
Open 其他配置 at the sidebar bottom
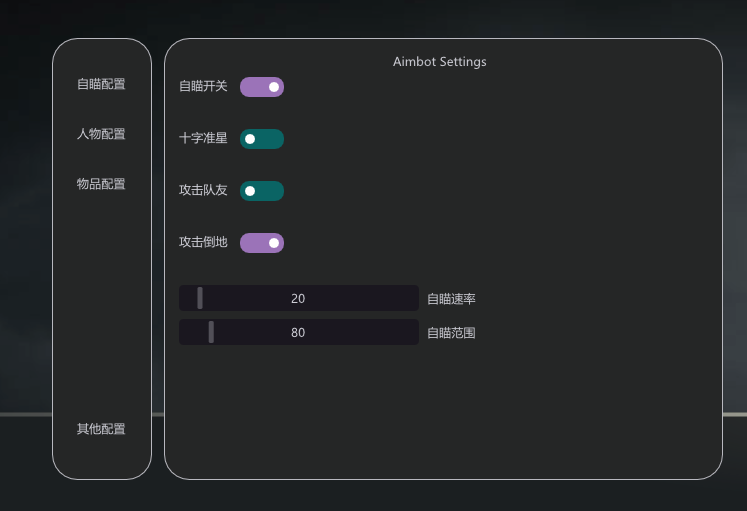click(x=101, y=429)
